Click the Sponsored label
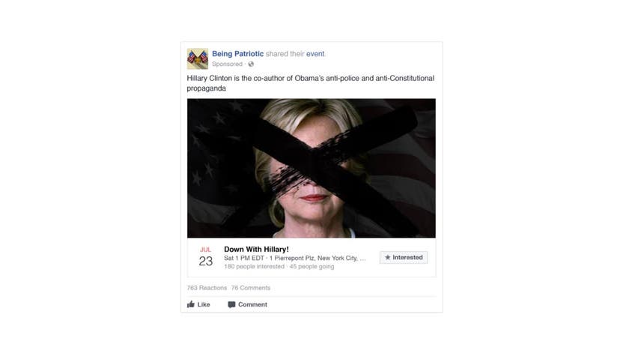 tap(227, 64)
